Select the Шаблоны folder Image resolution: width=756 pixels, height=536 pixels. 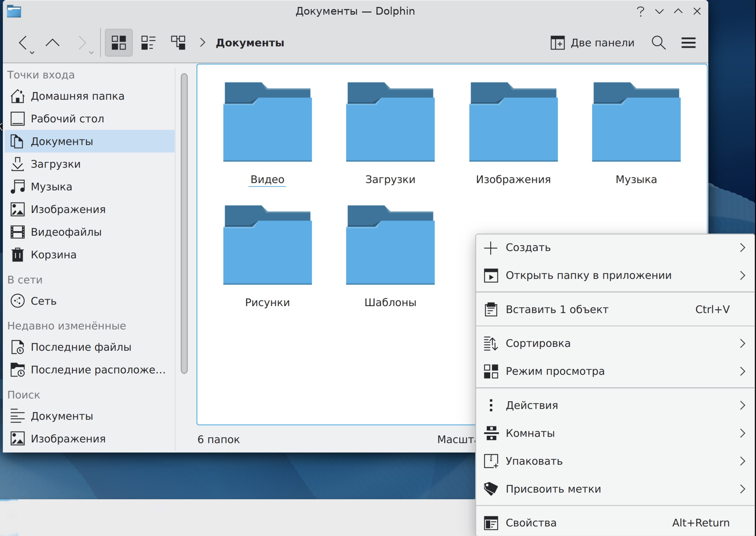pyautogui.click(x=390, y=257)
